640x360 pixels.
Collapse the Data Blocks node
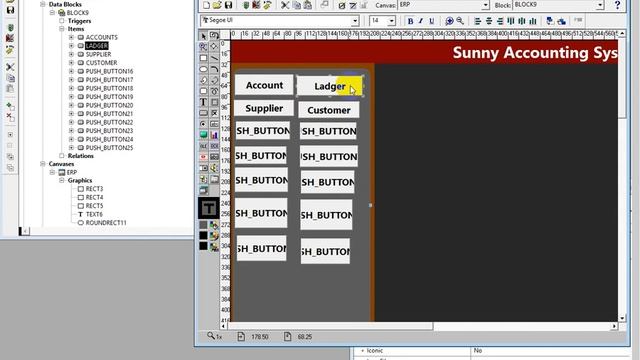point(42,4)
